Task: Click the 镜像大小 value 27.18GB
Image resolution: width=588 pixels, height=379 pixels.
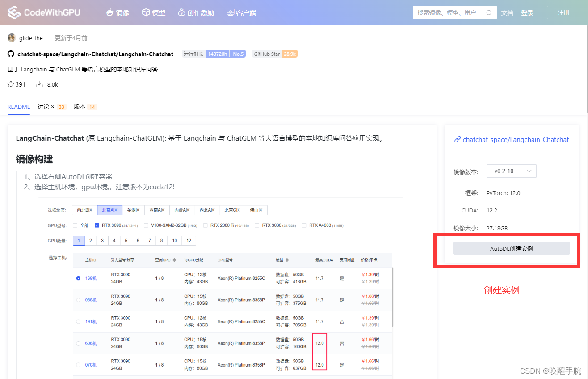Action: pos(497,228)
